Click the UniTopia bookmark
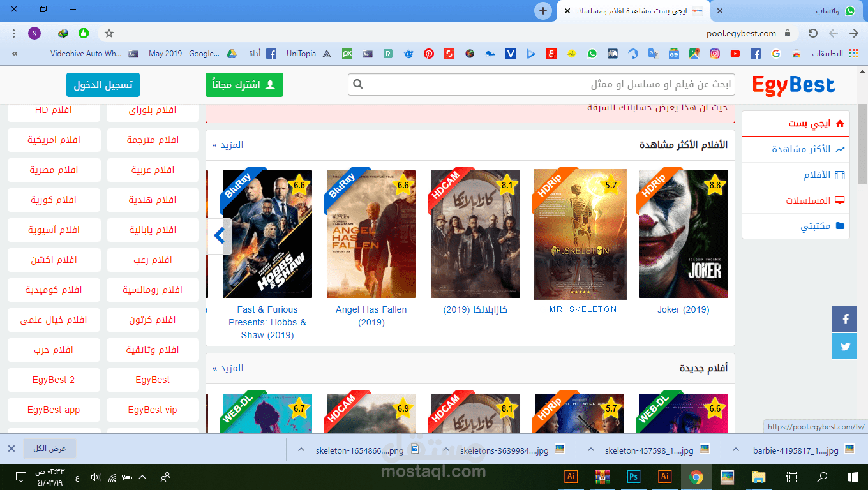Viewport: 868px width, 490px height. (308, 54)
